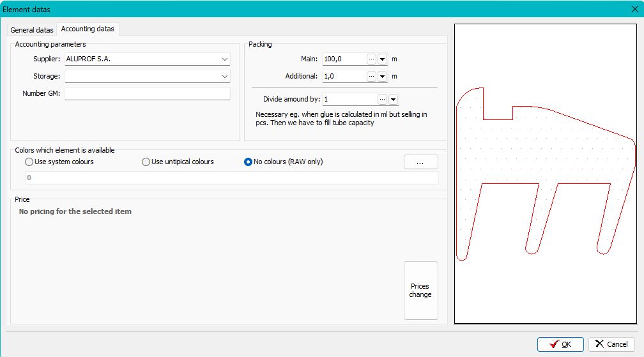Select Use untipical colours option
This screenshot has height=357, width=644.
point(146,162)
